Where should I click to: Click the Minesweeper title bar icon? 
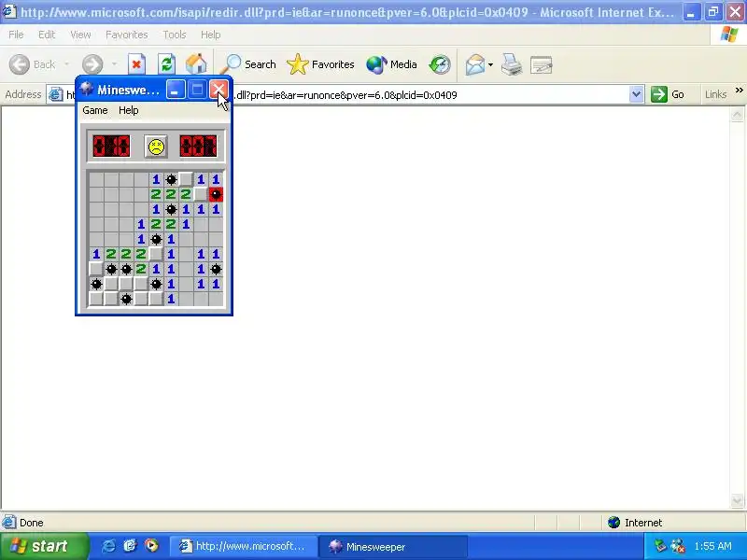pyautogui.click(x=86, y=89)
